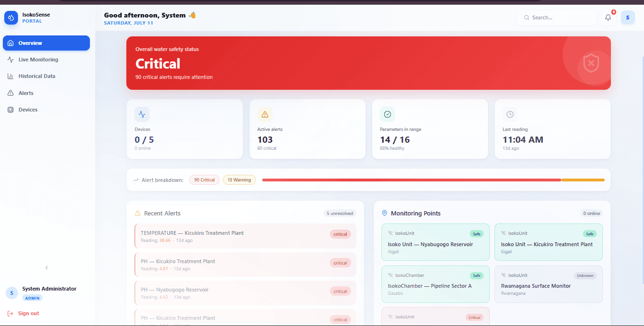Screen dimensions: 644x326
Task: Click the red critical portion of breakdown bar
Action: coord(411,180)
